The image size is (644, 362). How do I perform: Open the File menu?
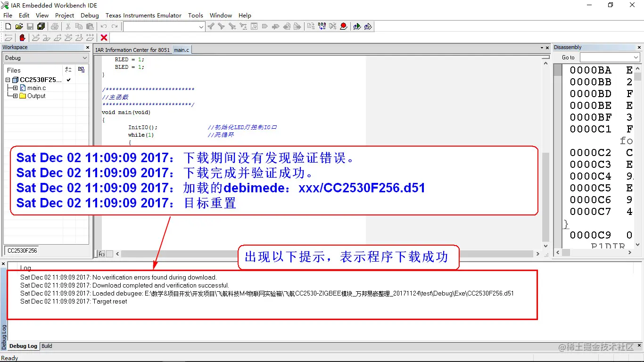8,15
